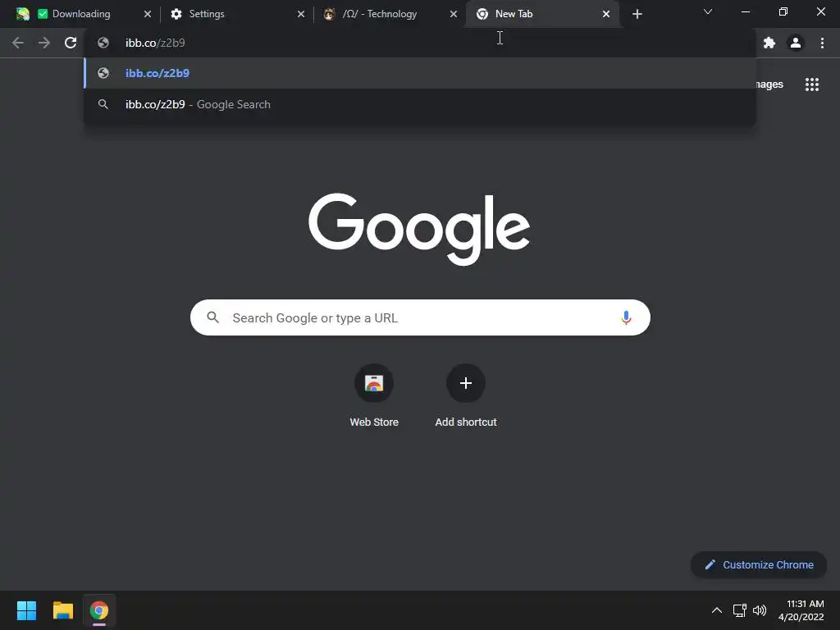Click the browser Forward arrow
840x630 pixels.
tap(44, 43)
